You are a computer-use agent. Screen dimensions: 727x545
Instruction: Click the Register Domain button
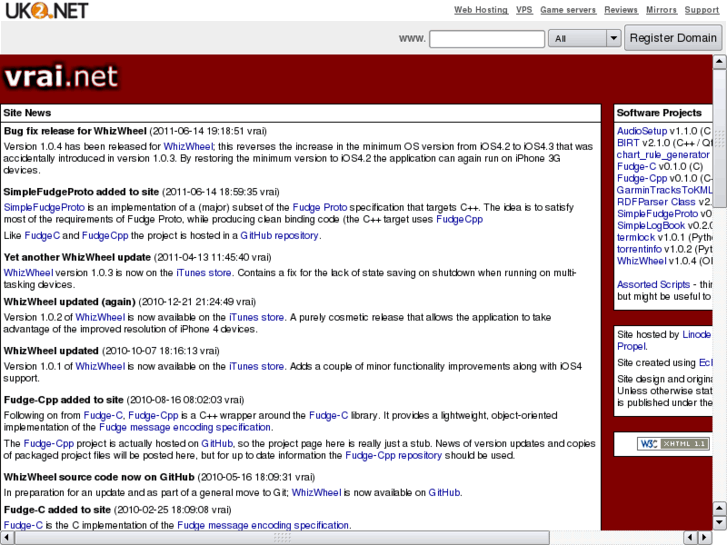tap(673, 38)
